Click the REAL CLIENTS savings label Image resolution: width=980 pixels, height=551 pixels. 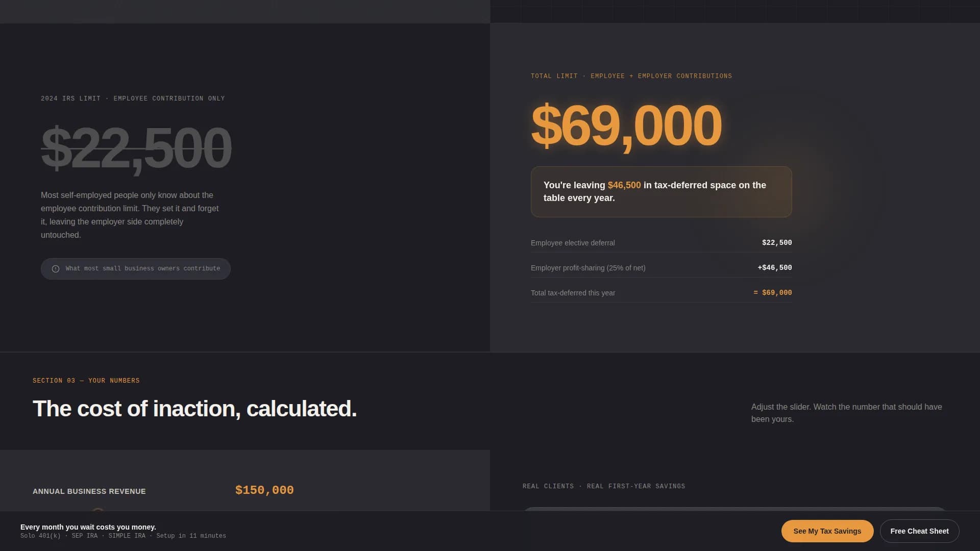click(603, 486)
